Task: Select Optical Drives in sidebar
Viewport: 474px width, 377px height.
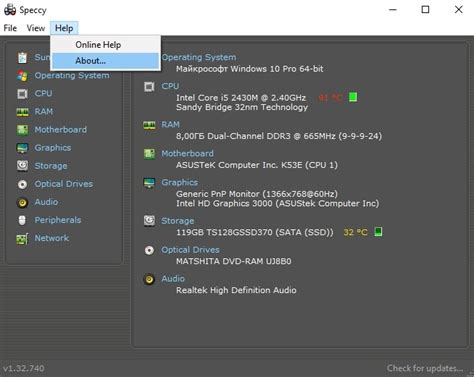Action: pos(64,184)
